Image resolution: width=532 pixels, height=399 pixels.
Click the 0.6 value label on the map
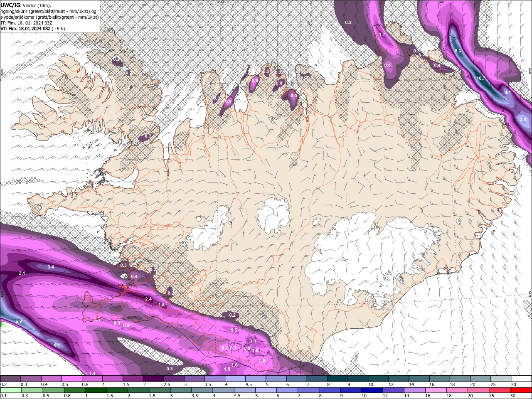pyautogui.click(x=228, y=101)
